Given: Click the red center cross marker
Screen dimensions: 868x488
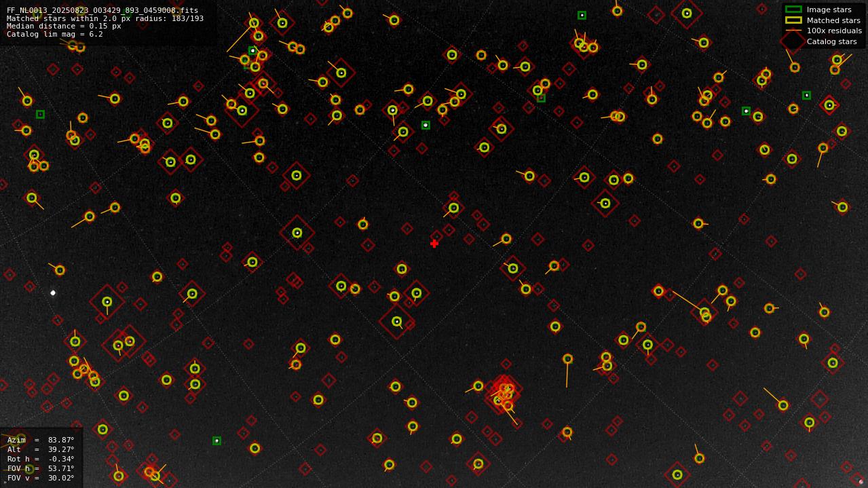Looking at the screenshot, I should [434, 244].
